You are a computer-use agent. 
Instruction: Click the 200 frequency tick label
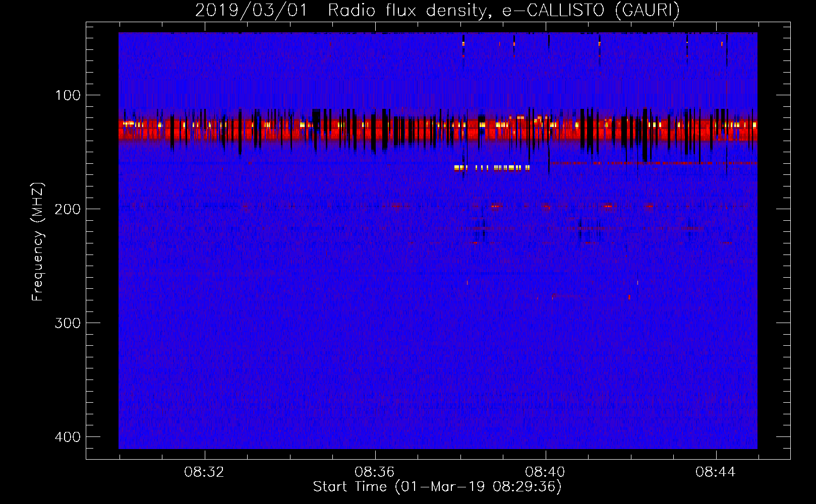pos(68,209)
